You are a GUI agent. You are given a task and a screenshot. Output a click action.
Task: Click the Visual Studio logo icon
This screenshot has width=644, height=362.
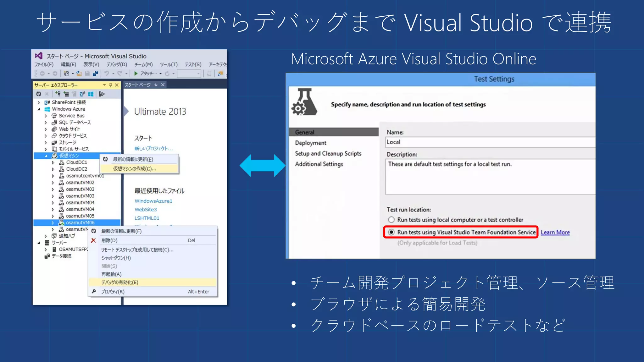38,56
